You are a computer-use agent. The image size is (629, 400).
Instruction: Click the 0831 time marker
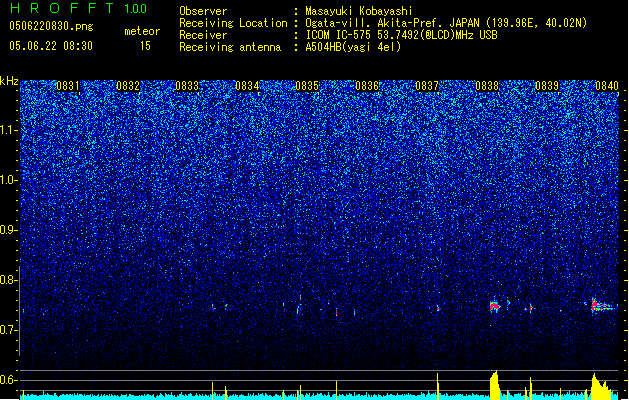click(x=68, y=86)
